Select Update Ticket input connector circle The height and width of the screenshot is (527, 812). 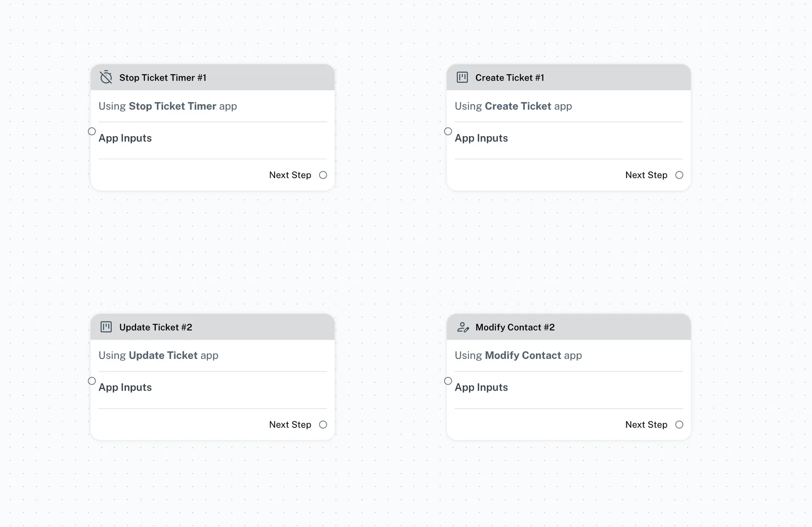(x=92, y=381)
